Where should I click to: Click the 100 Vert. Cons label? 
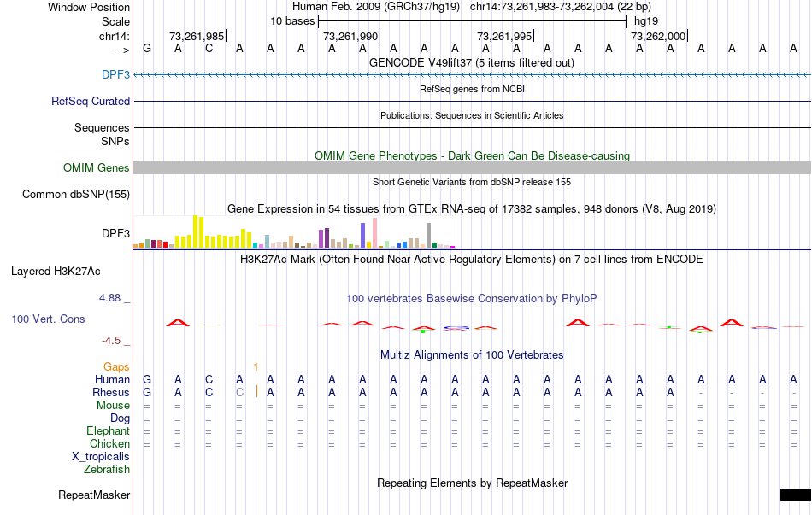[x=48, y=319]
